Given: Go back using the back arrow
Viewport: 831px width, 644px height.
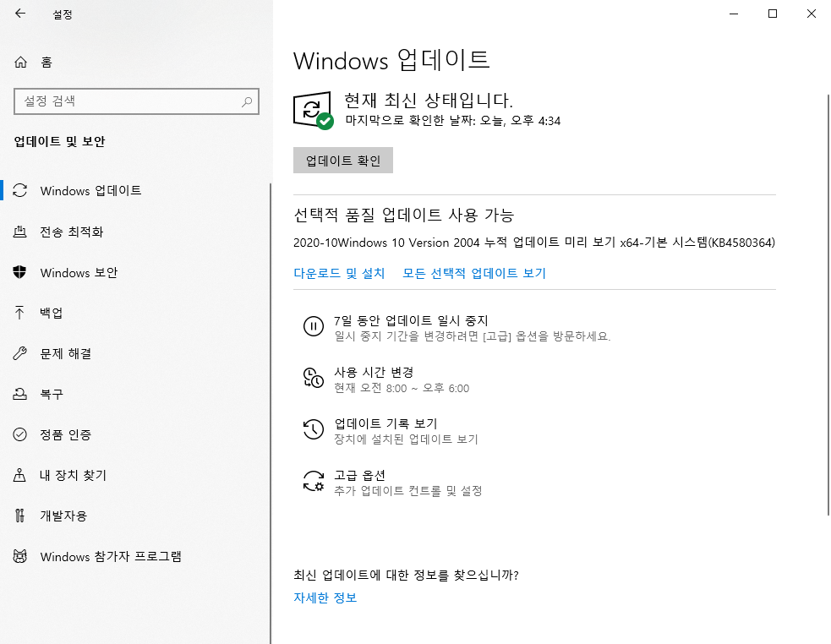Looking at the screenshot, I should [20, 14].
